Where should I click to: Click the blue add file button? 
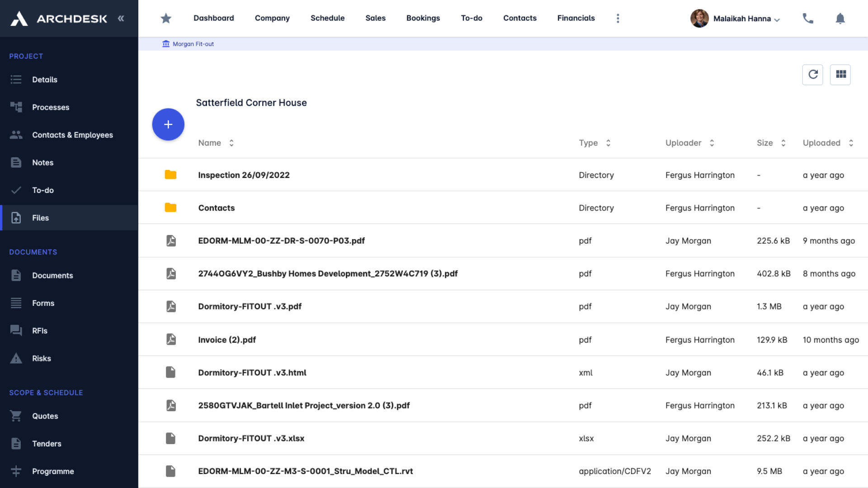click(168, 124)
